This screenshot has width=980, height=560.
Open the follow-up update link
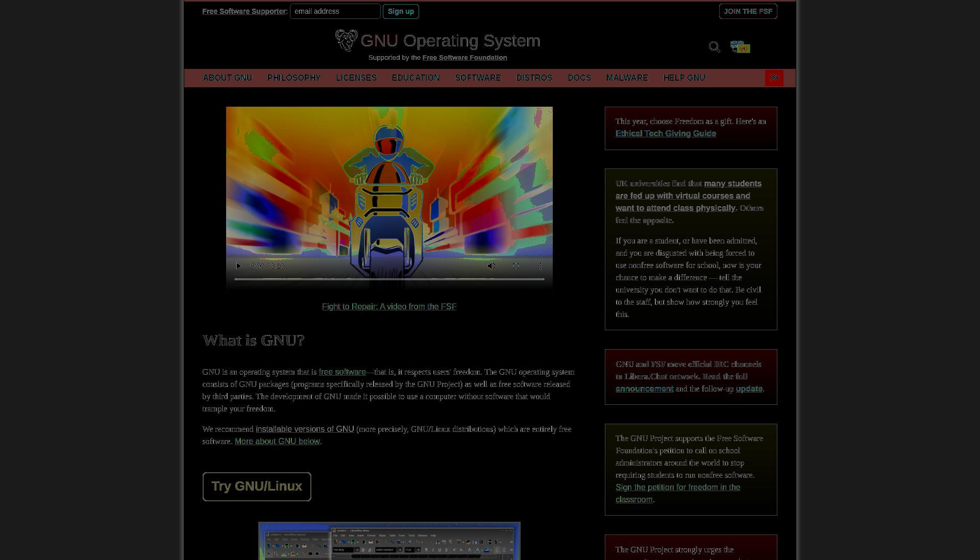tap(749, 389)
